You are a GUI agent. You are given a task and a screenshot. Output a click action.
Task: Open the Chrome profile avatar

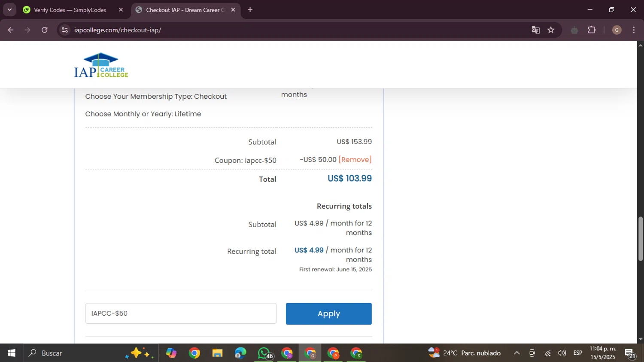coord(617,30)
